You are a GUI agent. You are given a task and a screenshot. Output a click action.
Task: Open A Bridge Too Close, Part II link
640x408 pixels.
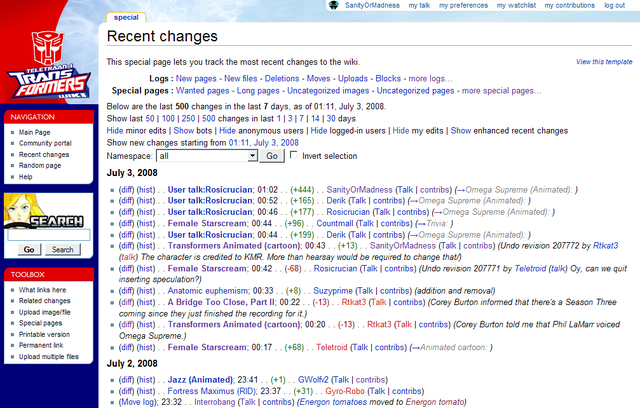coord(221,302)
